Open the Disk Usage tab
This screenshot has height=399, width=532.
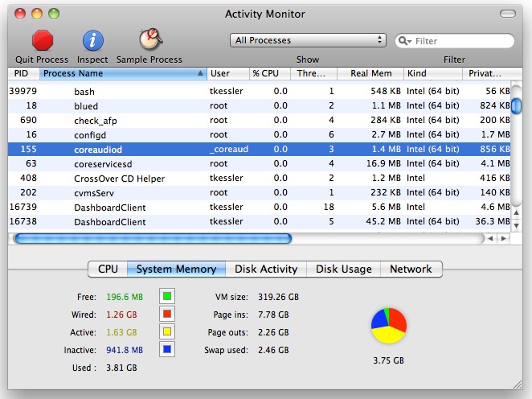click(x=343, y=269)
